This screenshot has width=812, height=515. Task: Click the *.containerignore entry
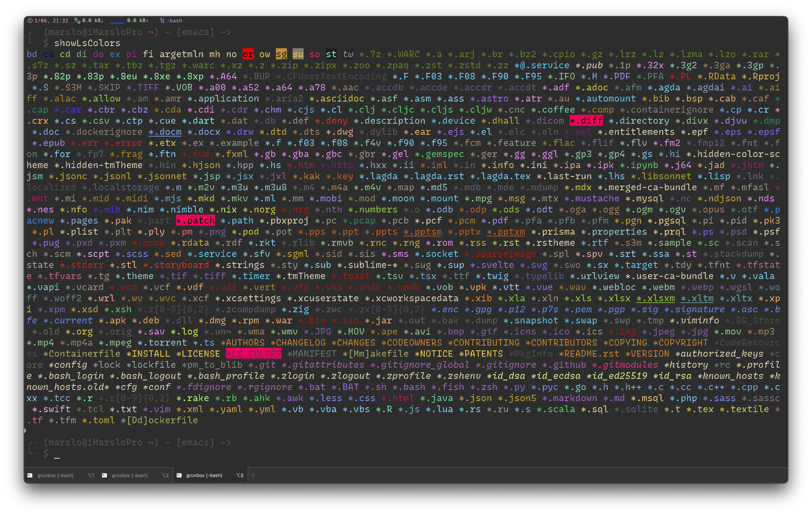[x=667, y=109]
